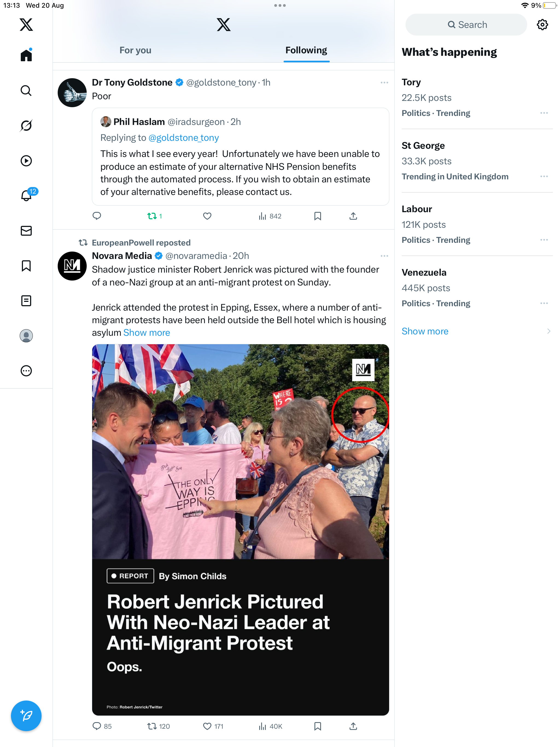Bookmark the Novara Media post

317,726
